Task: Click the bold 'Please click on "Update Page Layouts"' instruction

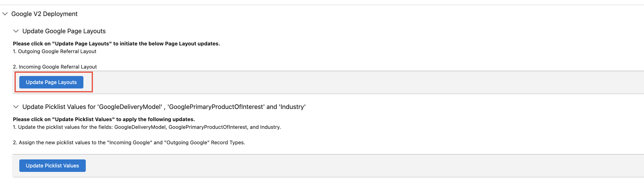Action: click(x=116, y=44)
